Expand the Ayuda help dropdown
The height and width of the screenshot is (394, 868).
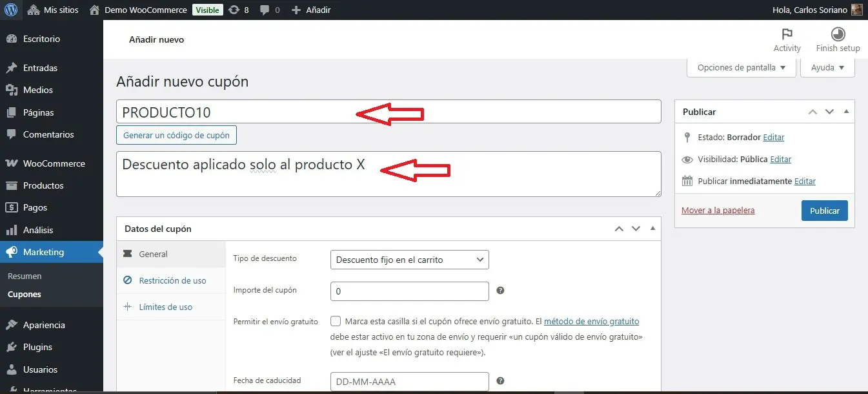coord(827,68)
